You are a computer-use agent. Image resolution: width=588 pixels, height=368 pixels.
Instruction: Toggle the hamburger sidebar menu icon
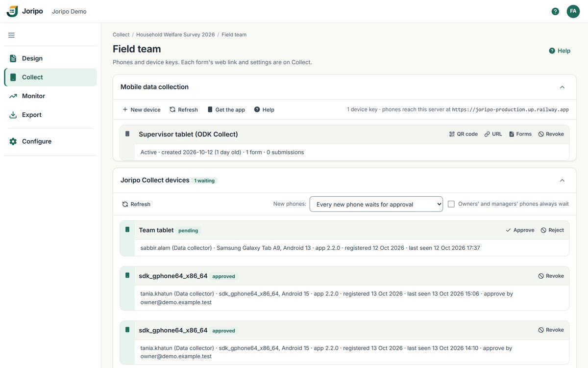(11, 35)
